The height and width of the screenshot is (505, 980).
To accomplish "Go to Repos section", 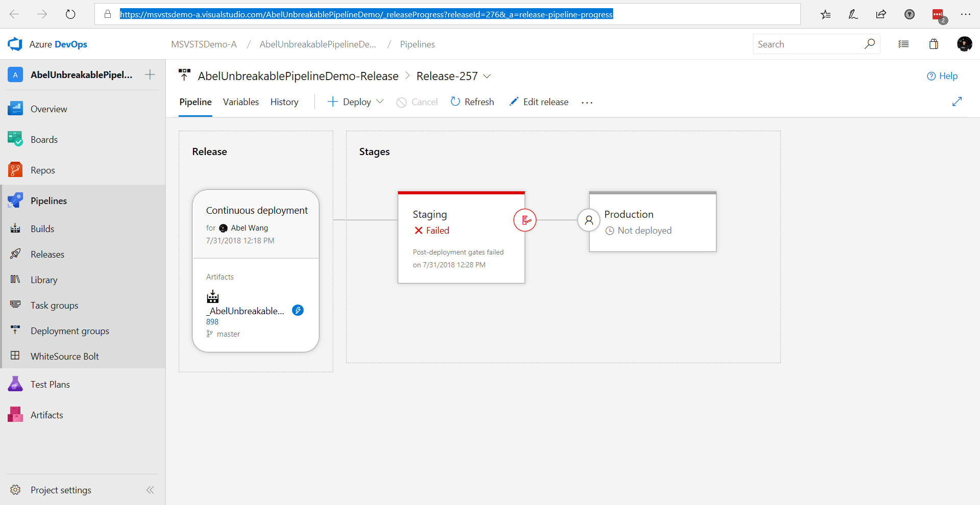I will pyautogui.click(x=42, y=170).
